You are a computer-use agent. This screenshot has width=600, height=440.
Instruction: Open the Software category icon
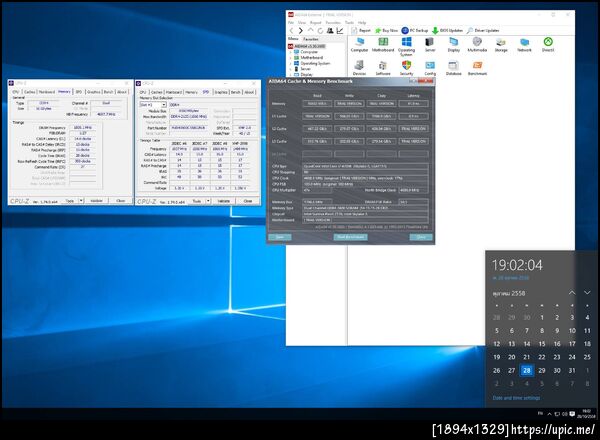tap(383, 68)
